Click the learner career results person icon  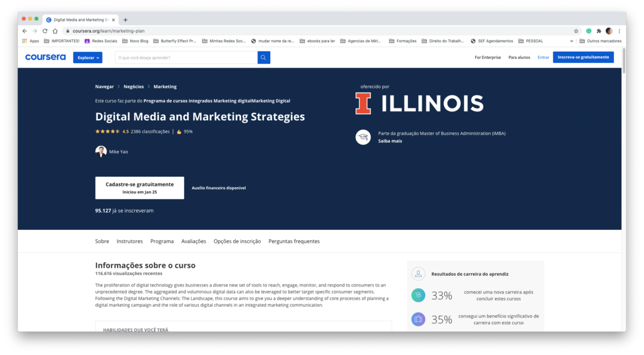(x=418, y=274)
